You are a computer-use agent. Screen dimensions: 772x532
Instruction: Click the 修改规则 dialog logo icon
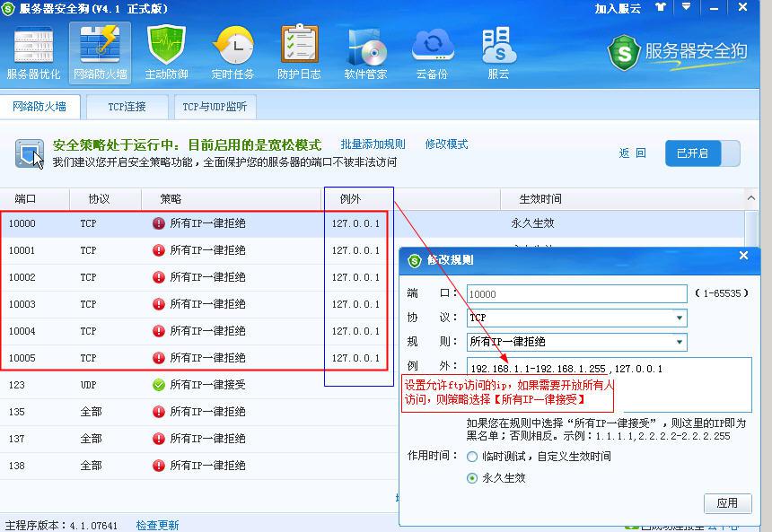[415, 260]
